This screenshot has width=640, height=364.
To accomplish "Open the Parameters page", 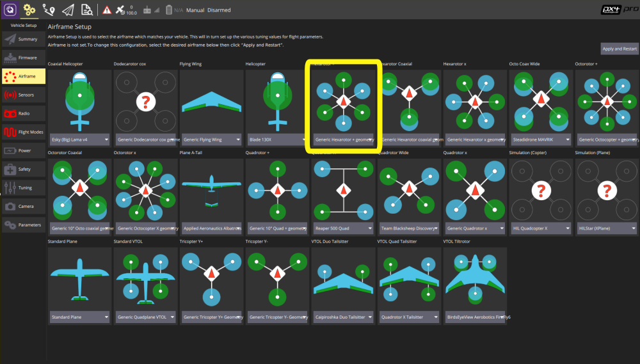I will (24, 225).
